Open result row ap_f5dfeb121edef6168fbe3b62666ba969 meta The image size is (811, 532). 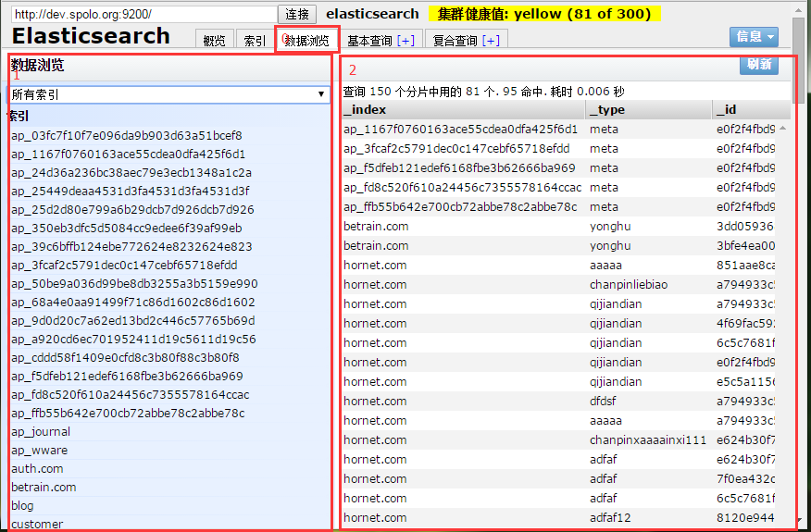[x=558, y=168]
